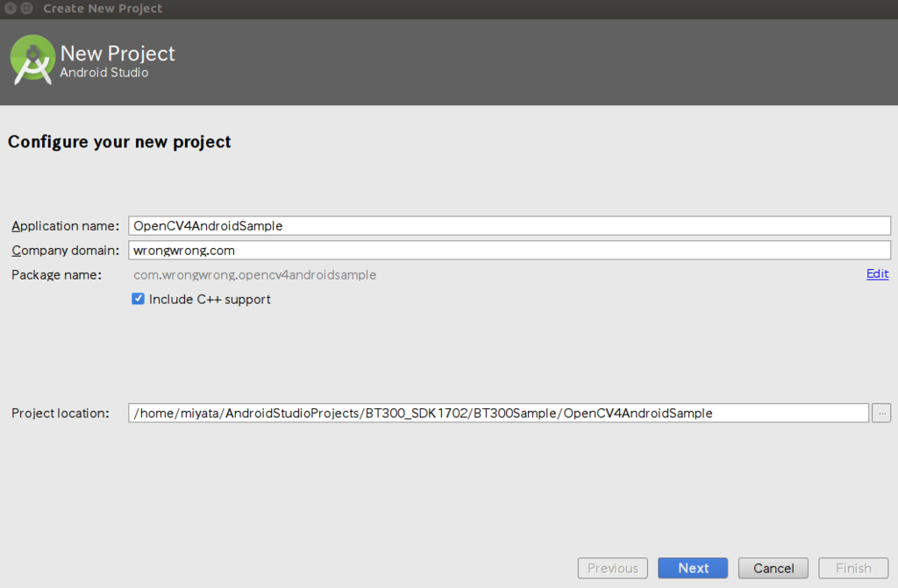Screen dimensions: 898x588
Task: Open the project location browse button
Action: pos(880,413)
